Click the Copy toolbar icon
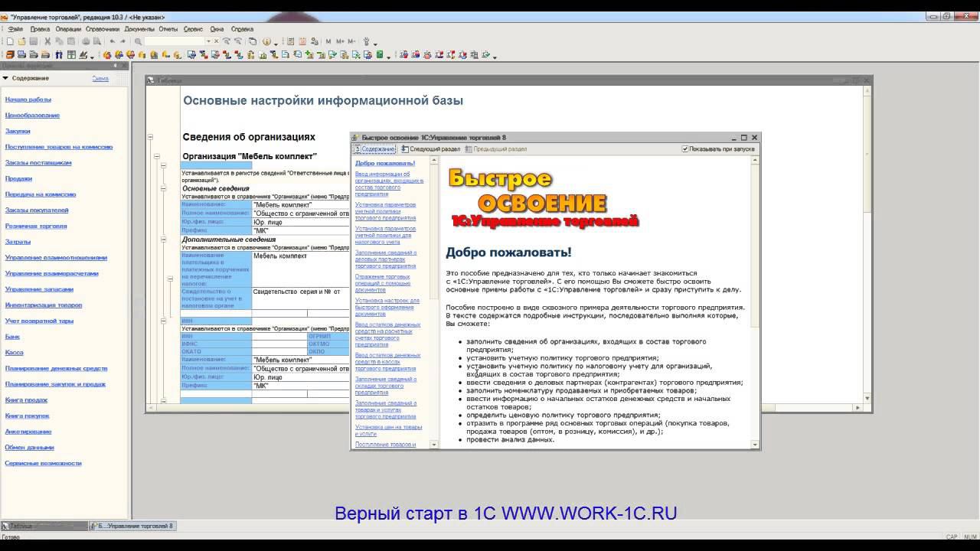This screenshot has height=551, width=980. [59, 41]
